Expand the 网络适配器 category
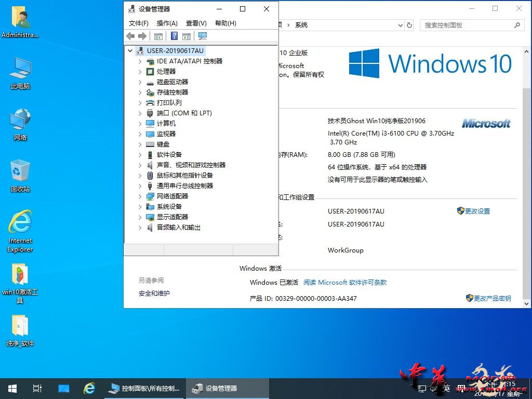Image resolution: width=532 pixels, height=399 pixels. coord(140,196)
